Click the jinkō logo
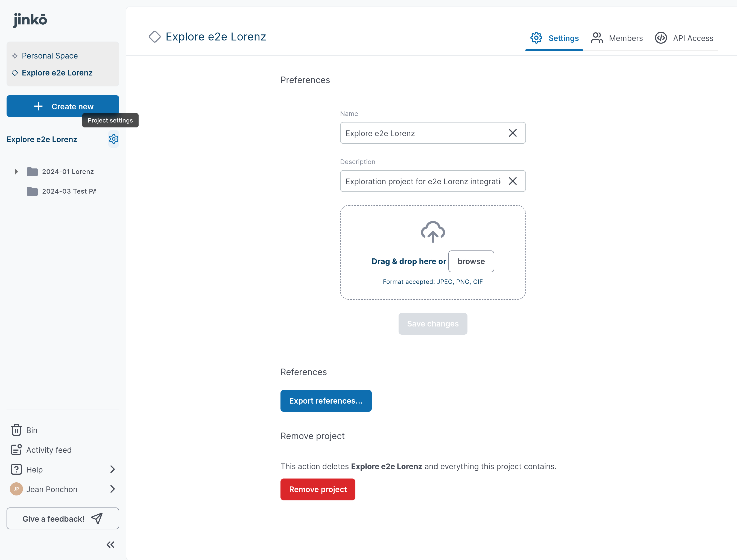Image resolution: width=737 pixels, height=560 pixels. (30, 19)
